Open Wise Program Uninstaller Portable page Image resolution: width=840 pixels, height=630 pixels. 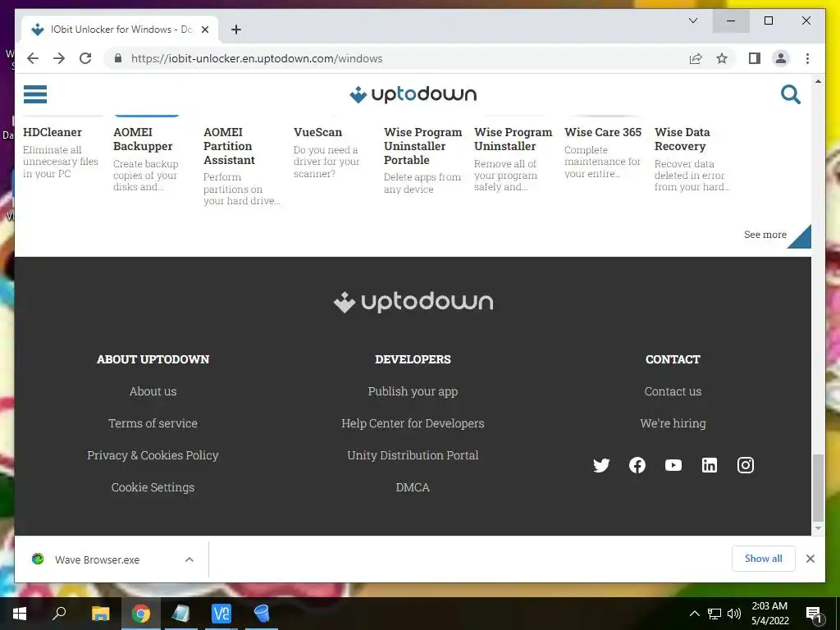422,146
